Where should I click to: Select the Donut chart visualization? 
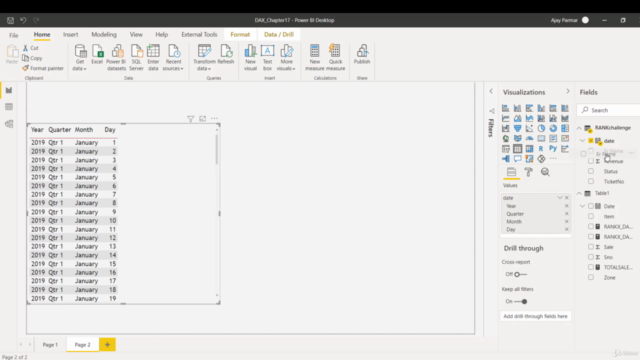pyautogui.click(x=553, y=129)
